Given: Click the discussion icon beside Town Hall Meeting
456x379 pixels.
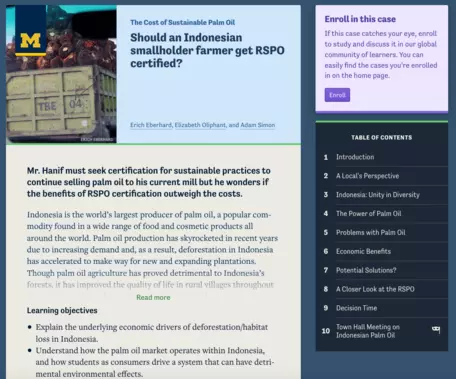Looking at the screenshot, I should [436, 330].
